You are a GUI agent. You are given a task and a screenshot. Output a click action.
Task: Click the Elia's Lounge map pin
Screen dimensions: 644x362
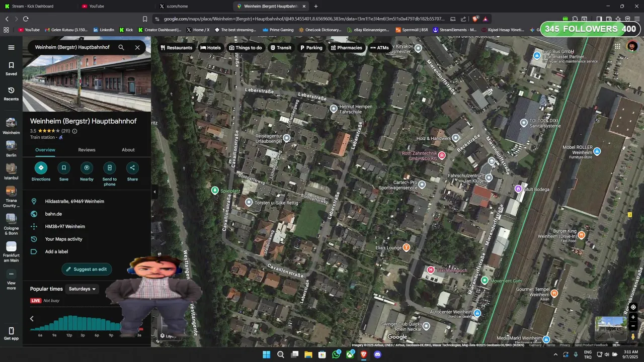(407, 247)
